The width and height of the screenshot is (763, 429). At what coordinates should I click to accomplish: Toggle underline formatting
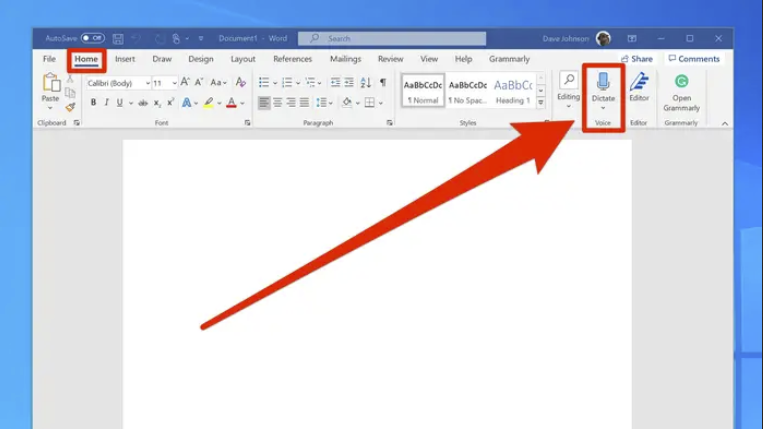119,103
